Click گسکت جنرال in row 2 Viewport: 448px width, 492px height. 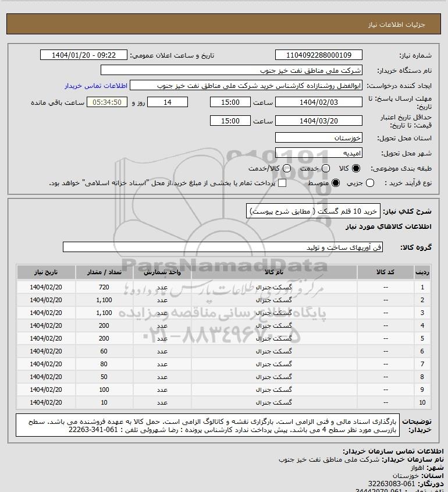(x=274, y=300)
